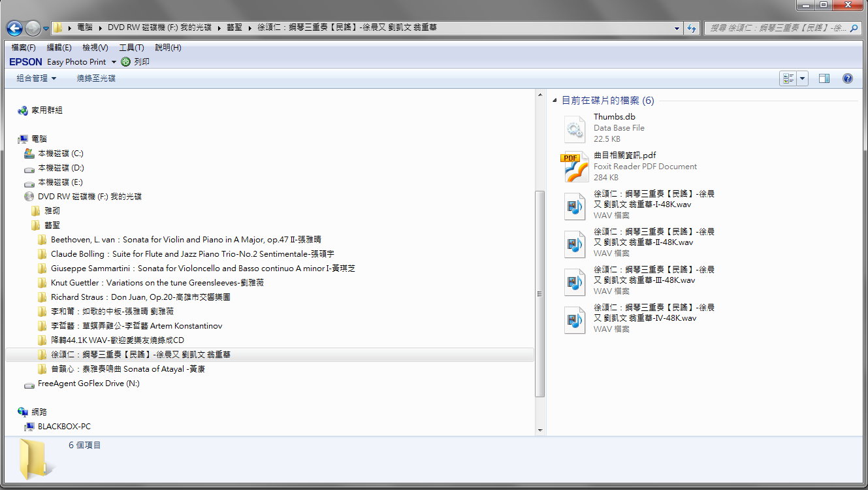The width and height of the screenshot is (868, 490).
Task: Click the navigation pane vertical scrollbar
Action: click(x=539, y=294)
